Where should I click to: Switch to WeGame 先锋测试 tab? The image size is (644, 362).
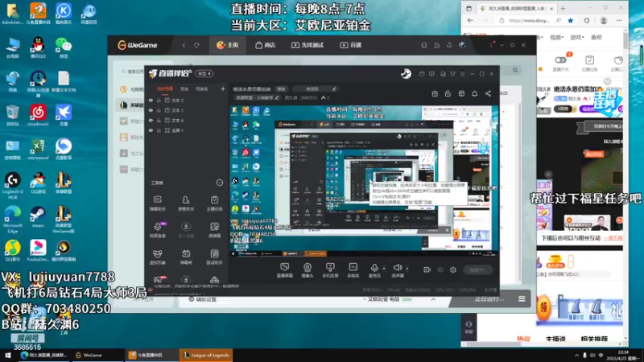(308, 45)
